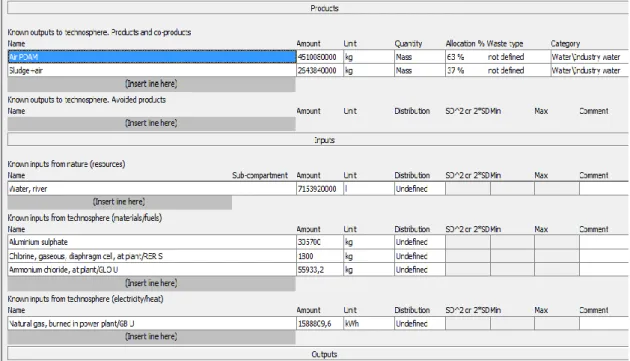Select Ammonium chloride, at plant/GLO U row
Viewport: 630px width, 361px height.
pyautogui.click(x=152, y=270)
